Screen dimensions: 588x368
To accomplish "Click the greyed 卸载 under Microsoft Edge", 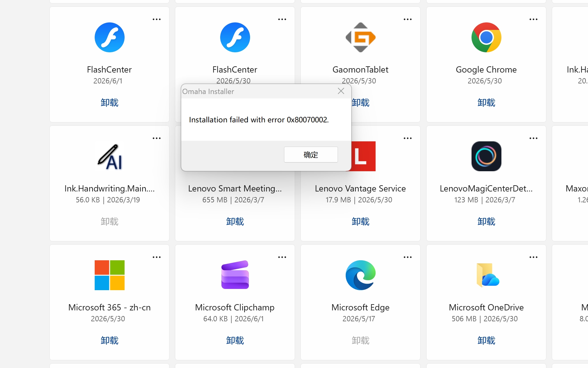I will pos(361,341).
